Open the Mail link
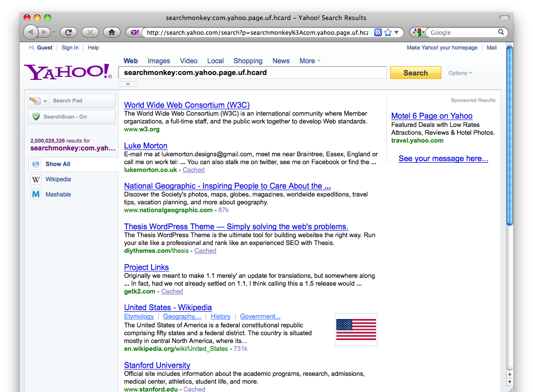533x392 pixels. [491, 48]
